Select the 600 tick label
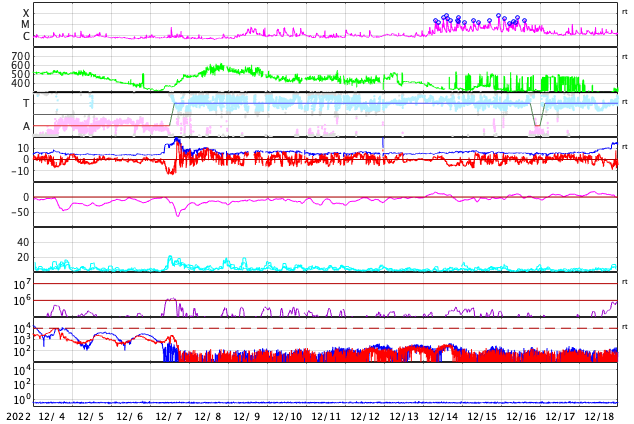 point(21,65)
